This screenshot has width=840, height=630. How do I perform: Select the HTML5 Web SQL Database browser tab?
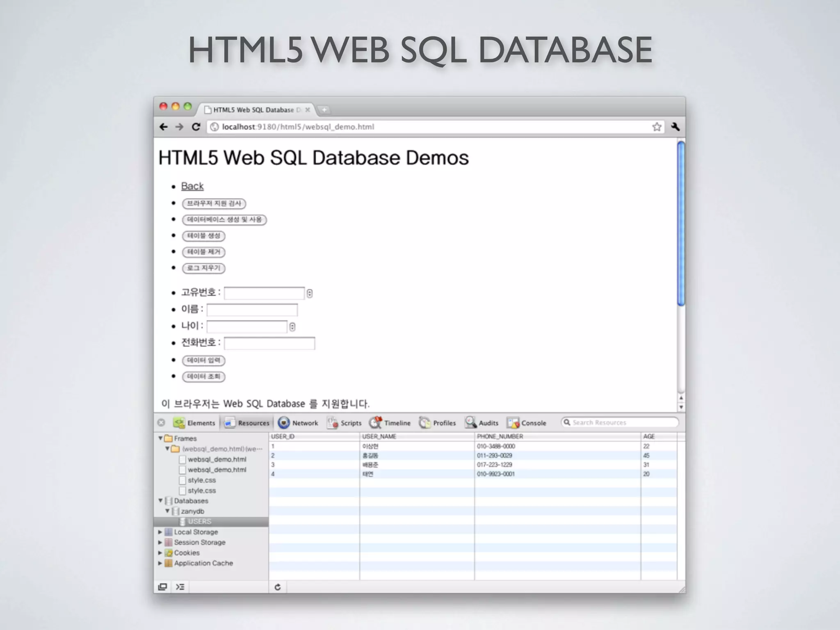coord(257,110)
